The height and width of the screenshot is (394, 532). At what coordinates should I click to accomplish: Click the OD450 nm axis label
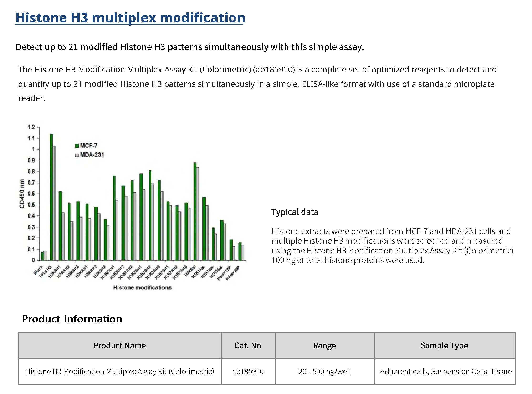22,194
